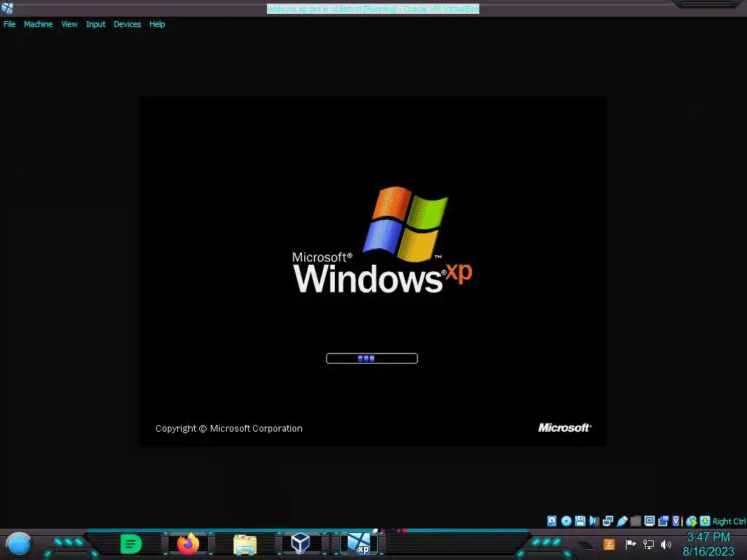747x560 pixels.
Task: Click the shared folders status icon
Action: click(x=635, y=521)
